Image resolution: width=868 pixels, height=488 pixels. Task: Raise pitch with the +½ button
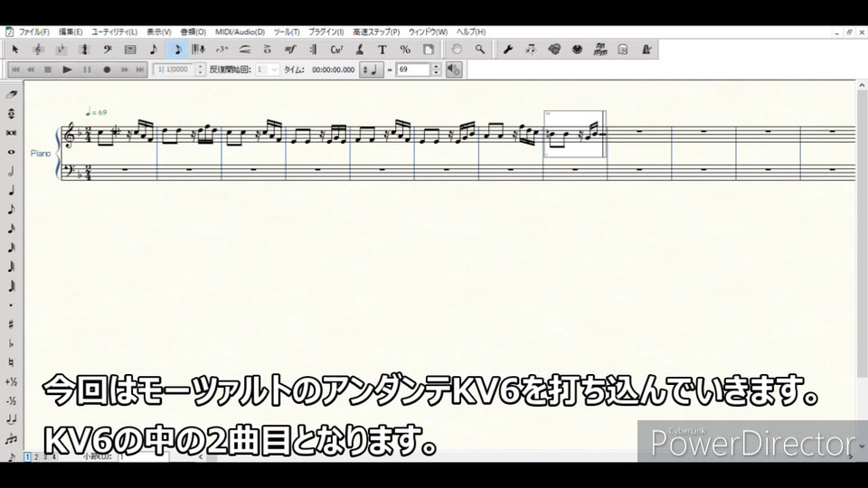pyautogui.click(x=11, y=381)
